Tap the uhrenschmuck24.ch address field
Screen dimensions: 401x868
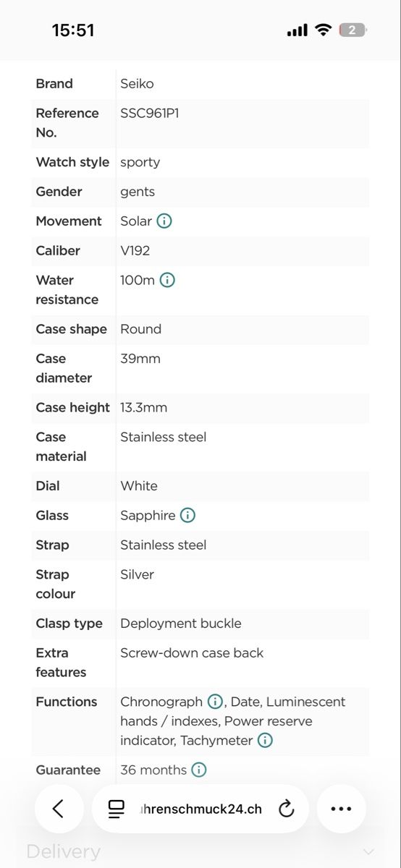tap(200, 809)
